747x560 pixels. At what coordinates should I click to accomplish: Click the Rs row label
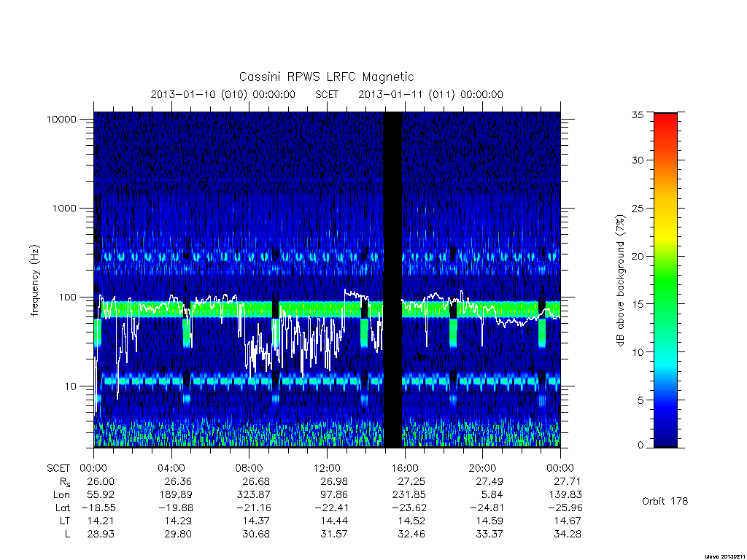point(65,482)
